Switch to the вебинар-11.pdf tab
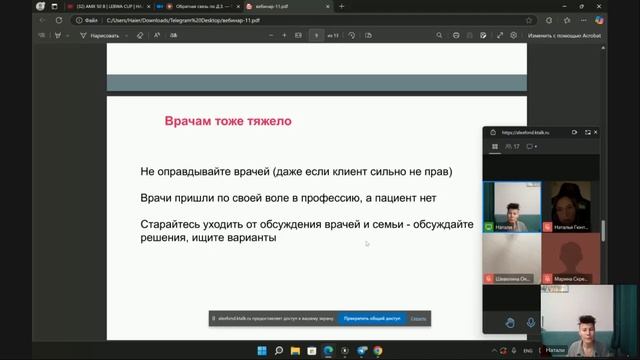 [x=289, y=7]
